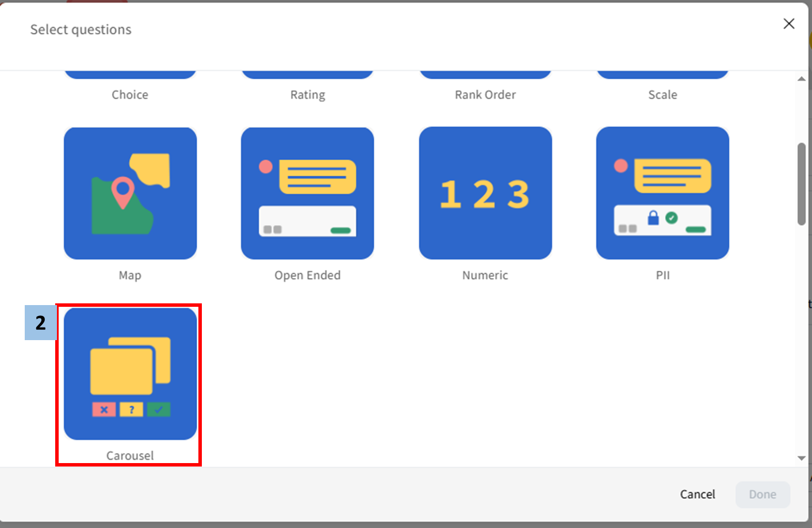Click the Open Ended text label
Screen dimensions: 812x528
(x=307, y=275)
